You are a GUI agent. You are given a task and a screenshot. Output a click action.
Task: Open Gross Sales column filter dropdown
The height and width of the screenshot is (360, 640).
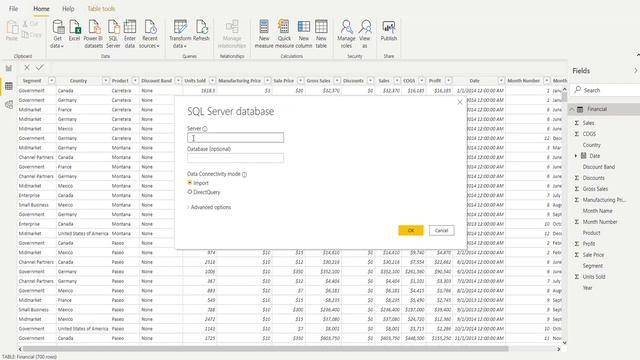[x=337, y=80]
